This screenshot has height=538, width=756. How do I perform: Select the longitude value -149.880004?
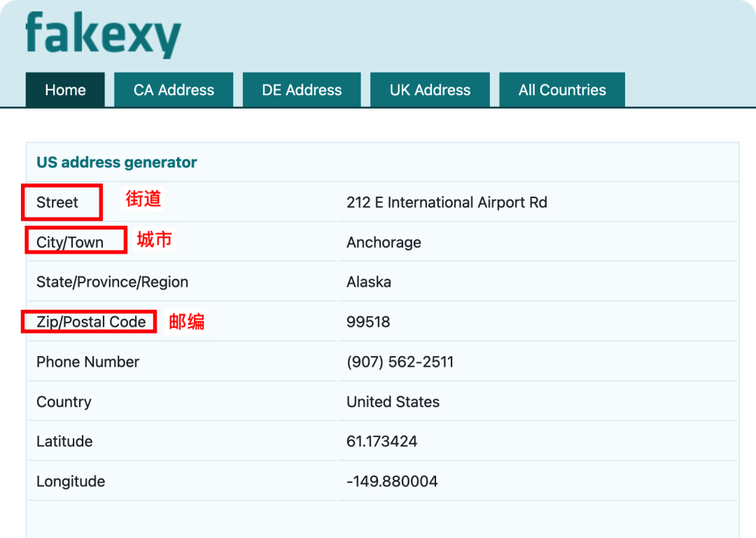pos(392,481)
